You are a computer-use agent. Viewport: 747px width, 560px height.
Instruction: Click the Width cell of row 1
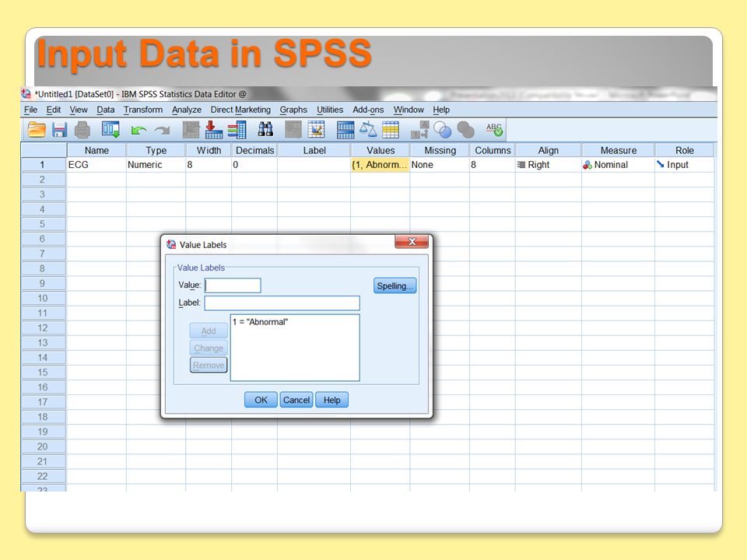[x=209, y=165]
